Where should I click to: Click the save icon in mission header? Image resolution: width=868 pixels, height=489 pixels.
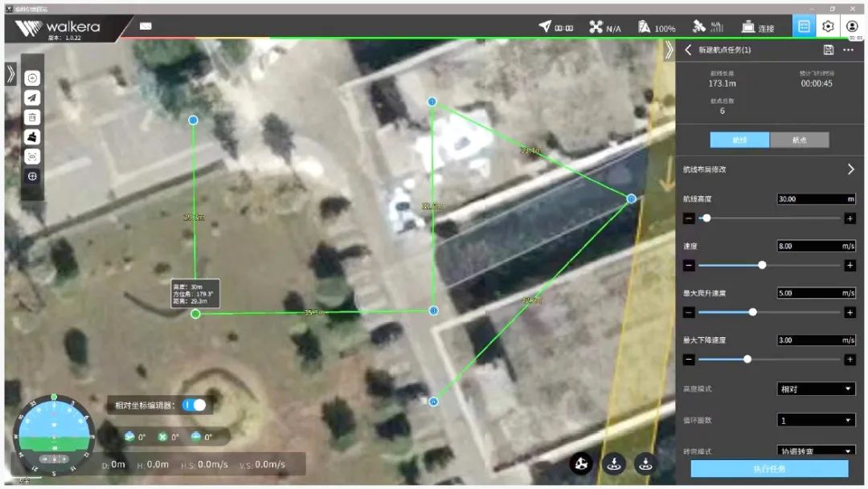click(x=829, y=50)
